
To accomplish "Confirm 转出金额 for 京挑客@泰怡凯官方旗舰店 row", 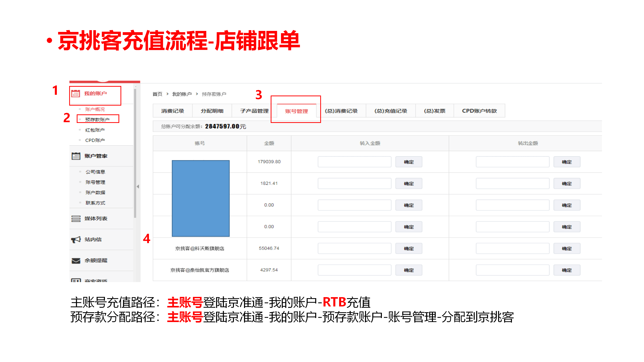I will [x=567, y=270].
